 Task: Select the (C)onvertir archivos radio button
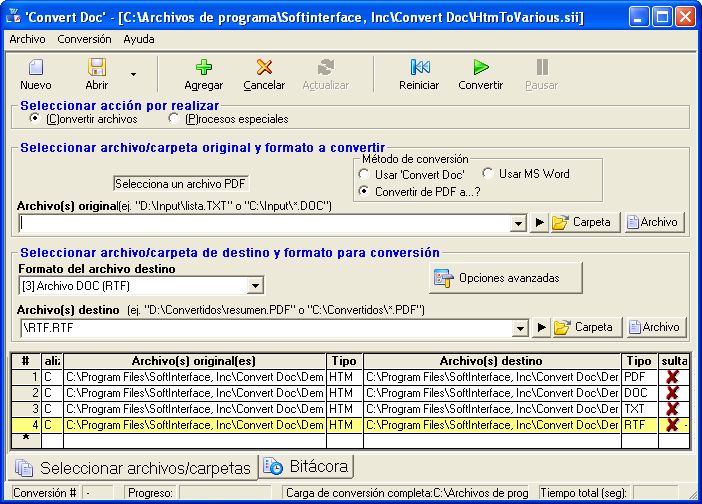34,119
